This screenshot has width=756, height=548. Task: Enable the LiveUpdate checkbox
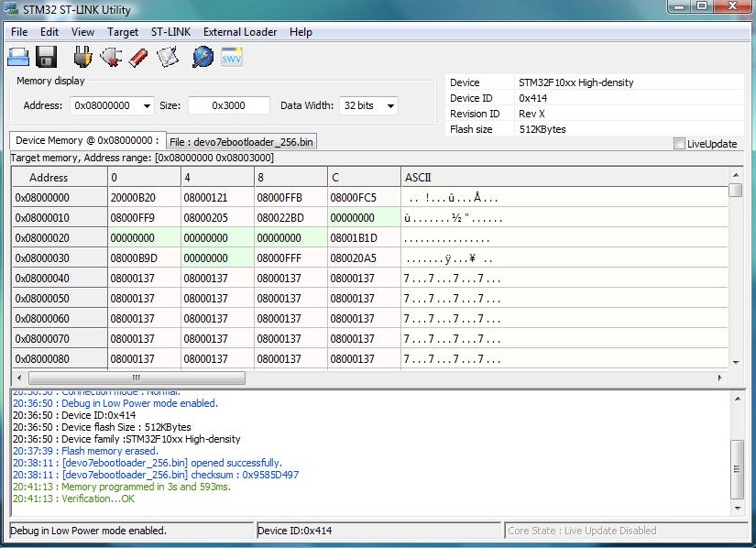coord(679,143)
